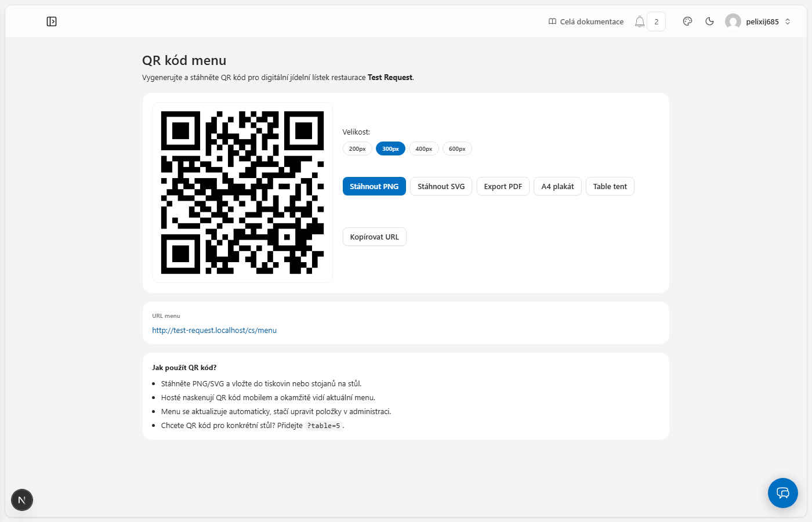Create a Table tent
Viewport: 812px width, 522px height.
point(610,186)
